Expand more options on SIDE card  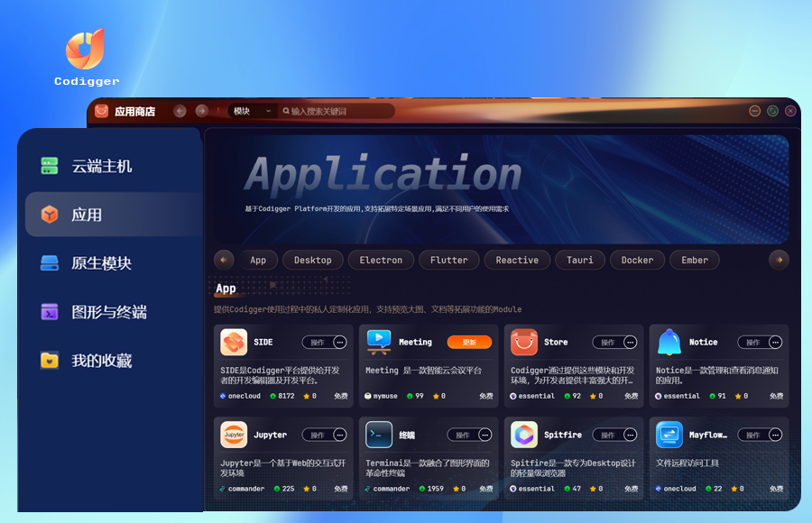coord(340,343)
